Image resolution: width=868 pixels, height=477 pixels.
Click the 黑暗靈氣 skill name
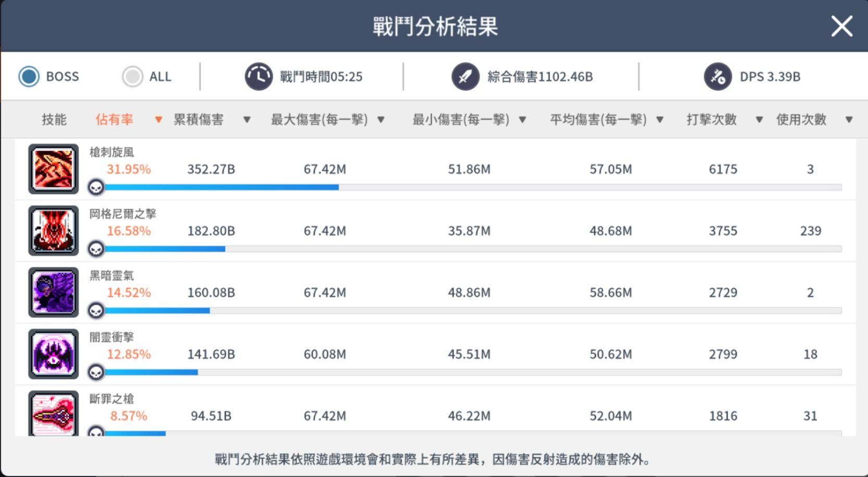click(x=112, y=275)
